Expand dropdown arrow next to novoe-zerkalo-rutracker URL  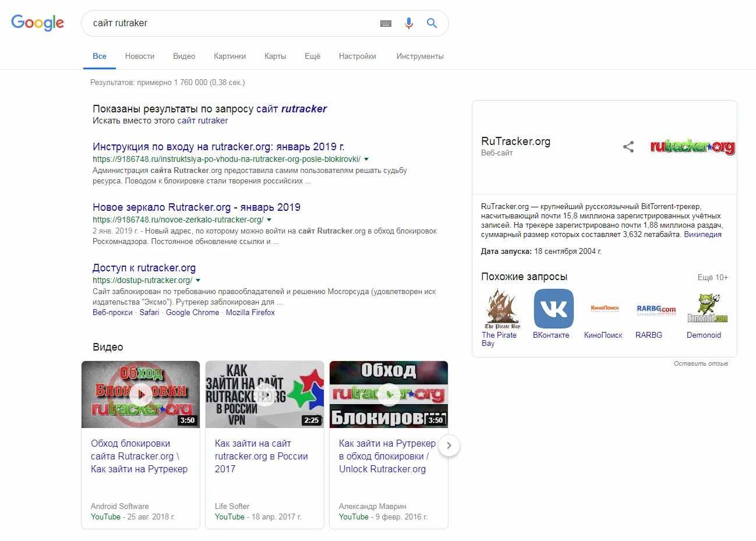tap(269, 220)
